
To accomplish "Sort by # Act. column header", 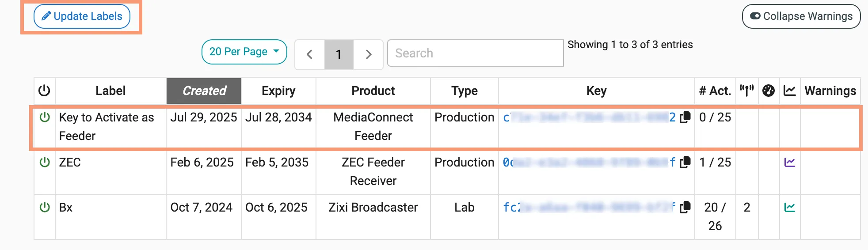I will pyautogui.click(x=715, y=91).
